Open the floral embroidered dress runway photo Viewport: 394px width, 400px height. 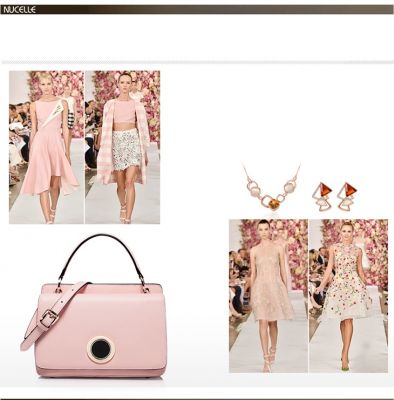349,296
